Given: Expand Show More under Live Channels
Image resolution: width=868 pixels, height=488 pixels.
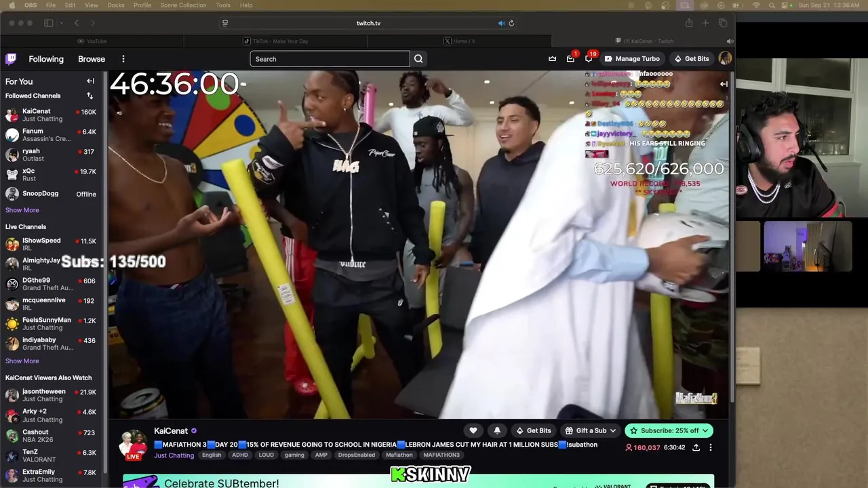Looking at the screenshot, I should click(22, 361).
